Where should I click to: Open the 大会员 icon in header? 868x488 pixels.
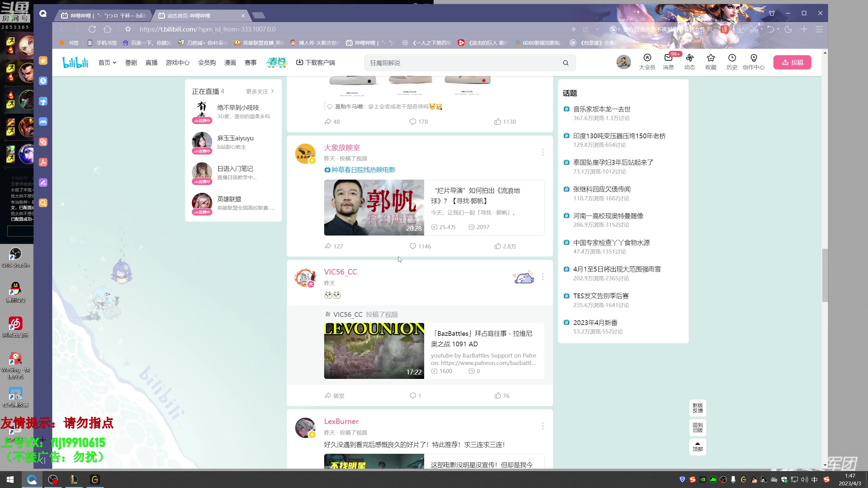coord(647,62)
